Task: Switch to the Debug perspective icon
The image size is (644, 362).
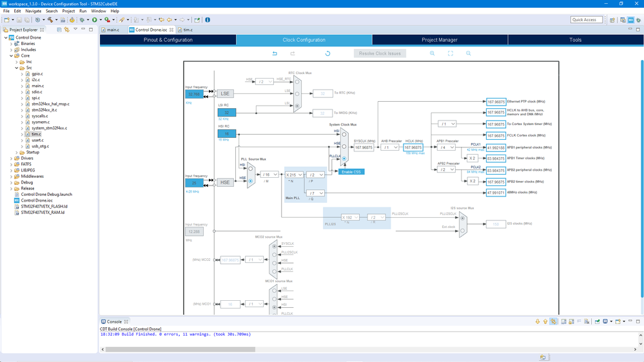Action: pos(638,20)
